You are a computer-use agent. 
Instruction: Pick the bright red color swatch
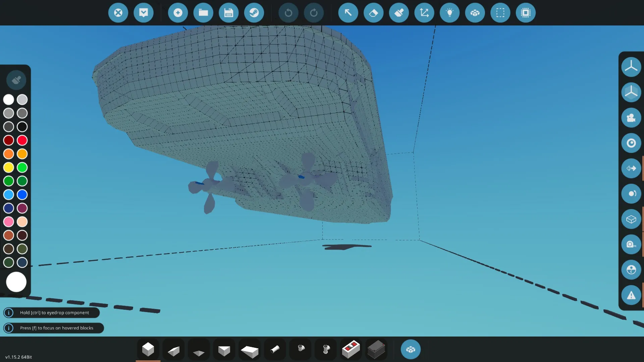pyautogui.click(x=22, y=140)
